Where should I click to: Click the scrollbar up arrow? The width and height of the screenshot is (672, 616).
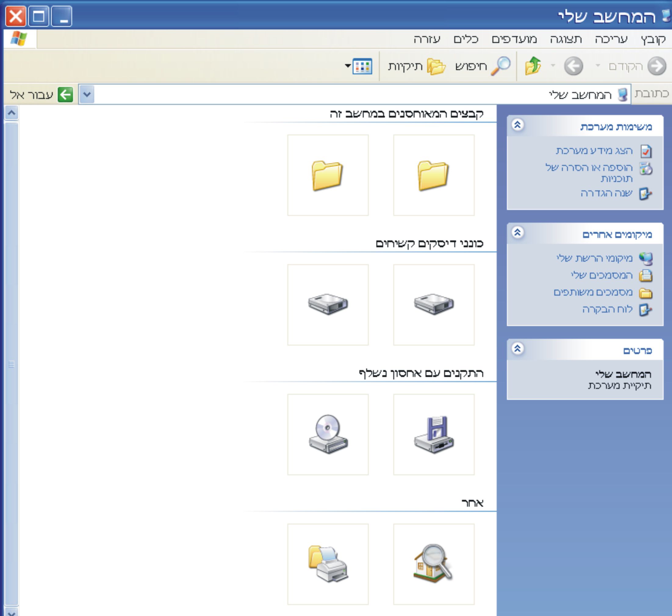[x=11, y=113]
